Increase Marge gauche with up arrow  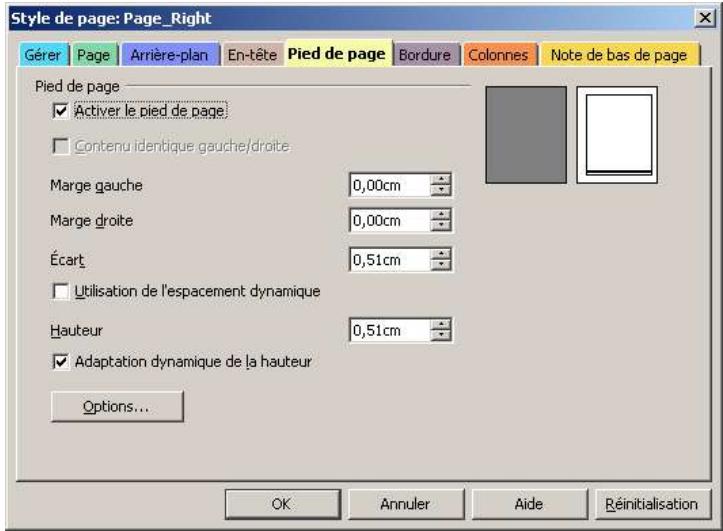[441, 180]
